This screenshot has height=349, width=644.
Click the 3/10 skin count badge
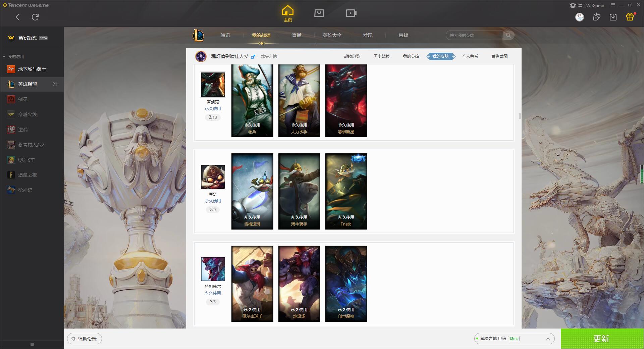tap(213, 117)
